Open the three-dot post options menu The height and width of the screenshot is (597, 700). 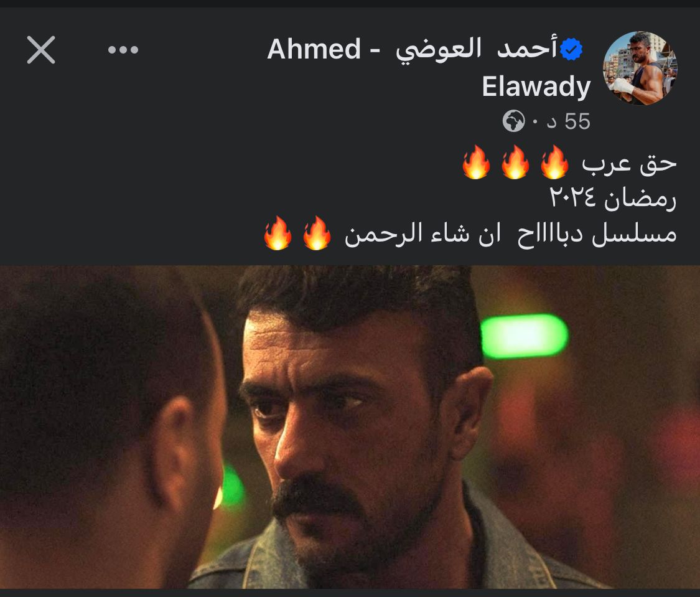click(x=123, y=50)
